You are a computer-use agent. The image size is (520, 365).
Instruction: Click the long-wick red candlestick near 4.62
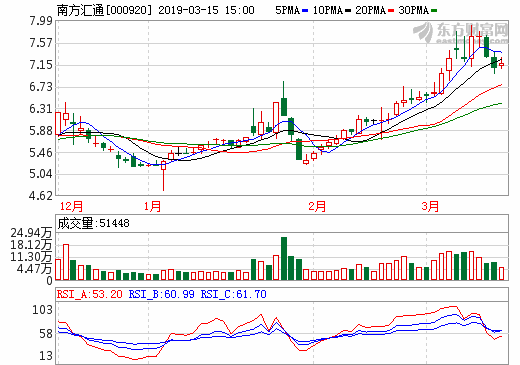coord(163,175)
